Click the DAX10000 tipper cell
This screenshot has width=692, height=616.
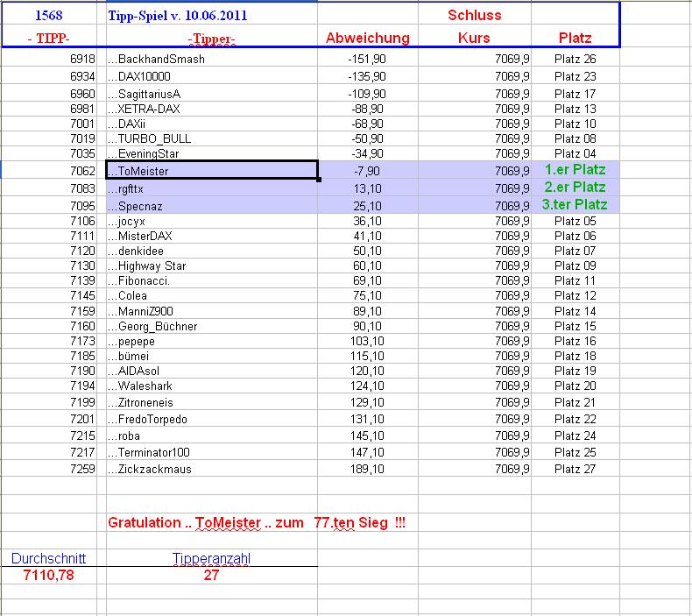point(212,76)
